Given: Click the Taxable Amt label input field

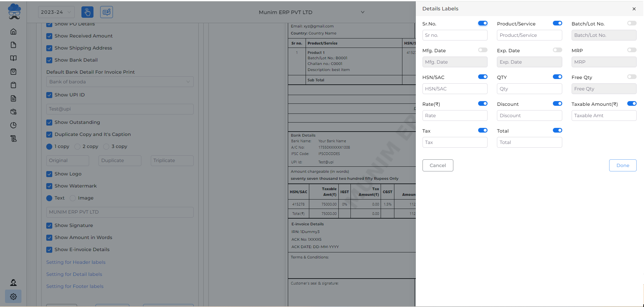Looking at the screenshot, I should [604, 116].
